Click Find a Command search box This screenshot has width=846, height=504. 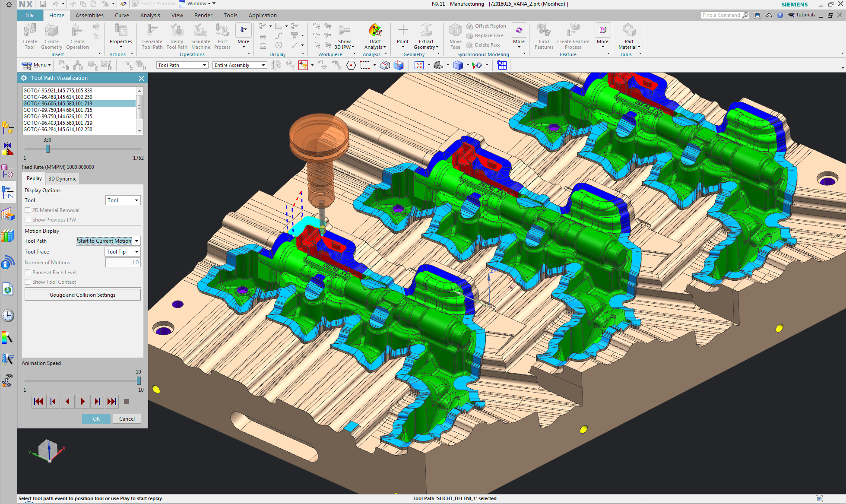coord(725,15)
